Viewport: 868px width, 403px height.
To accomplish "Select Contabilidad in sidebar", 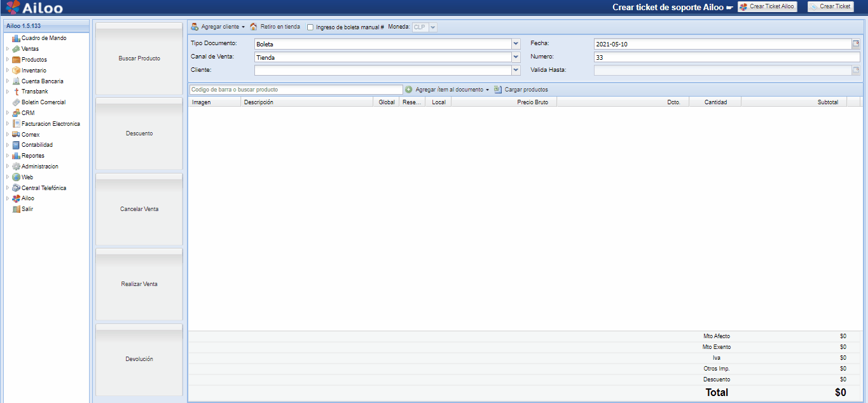I will (x=37, y=145).
